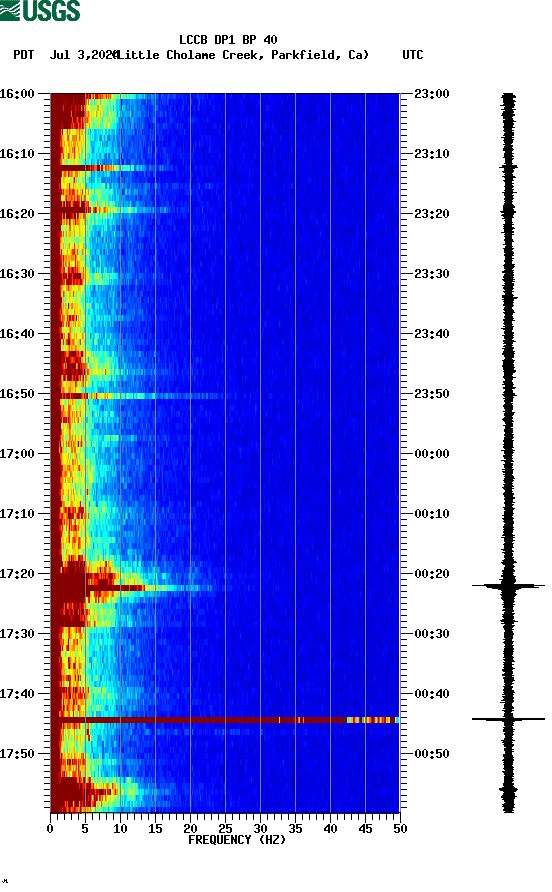The height and width of the screenshot is (892, 552).
Task: Click the 16:30 PDT time label
Action: pyautogui.click(x=17, y=274)
